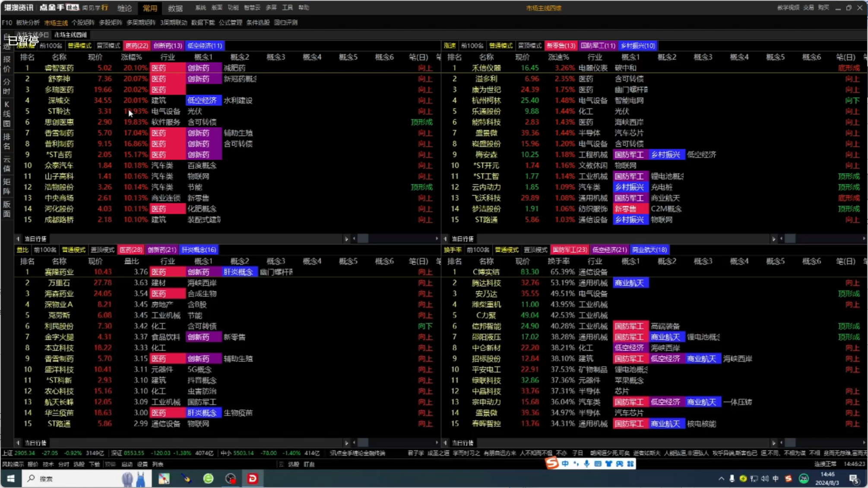The height and width of the screenshot is (488, 868).
Task: Open Sogou skin shirt icon
Action: point(608,463)
